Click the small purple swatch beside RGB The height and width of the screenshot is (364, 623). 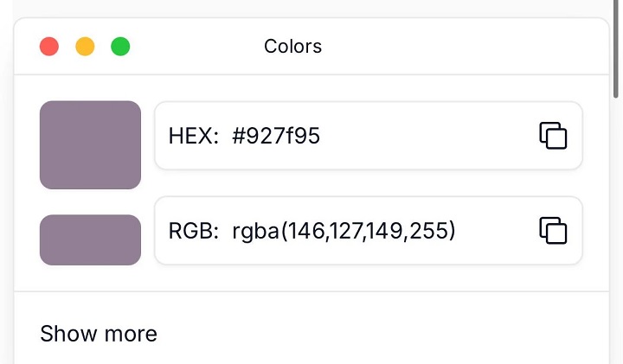click(90, 239)
